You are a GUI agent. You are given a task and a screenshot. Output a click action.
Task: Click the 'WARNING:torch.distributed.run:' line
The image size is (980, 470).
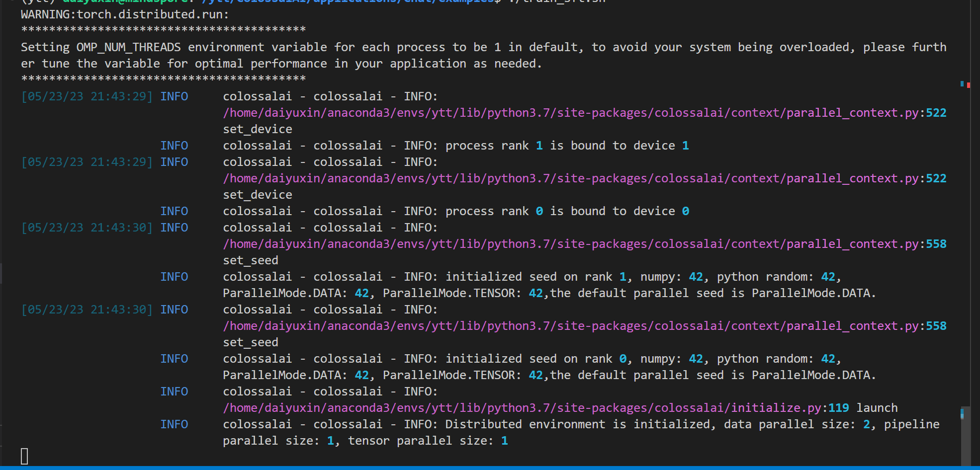coord(125,14)
